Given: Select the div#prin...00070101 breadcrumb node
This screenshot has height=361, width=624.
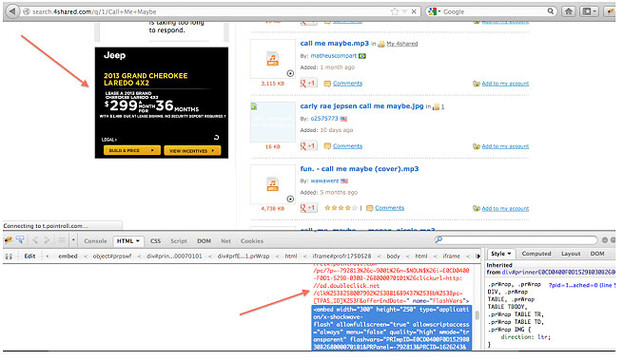Looking at the screenshot, I should coord(174,256).
